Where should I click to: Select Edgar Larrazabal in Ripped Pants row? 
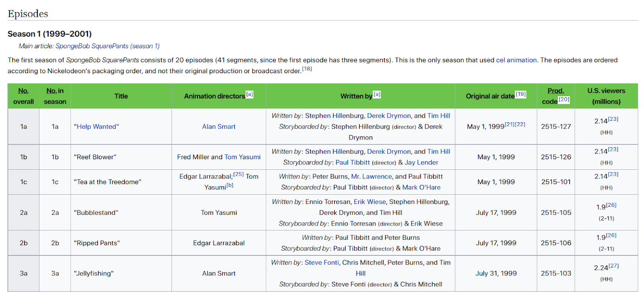click(x=219, y=243)
